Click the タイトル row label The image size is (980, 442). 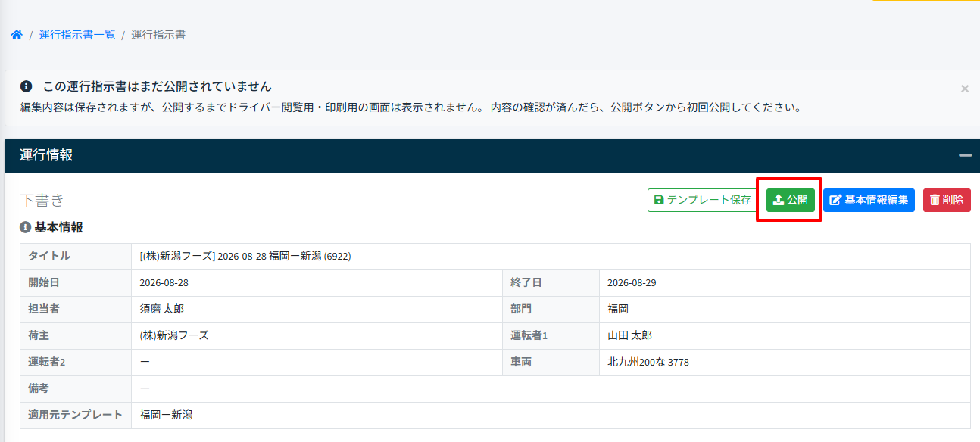[x=49, y=256]
